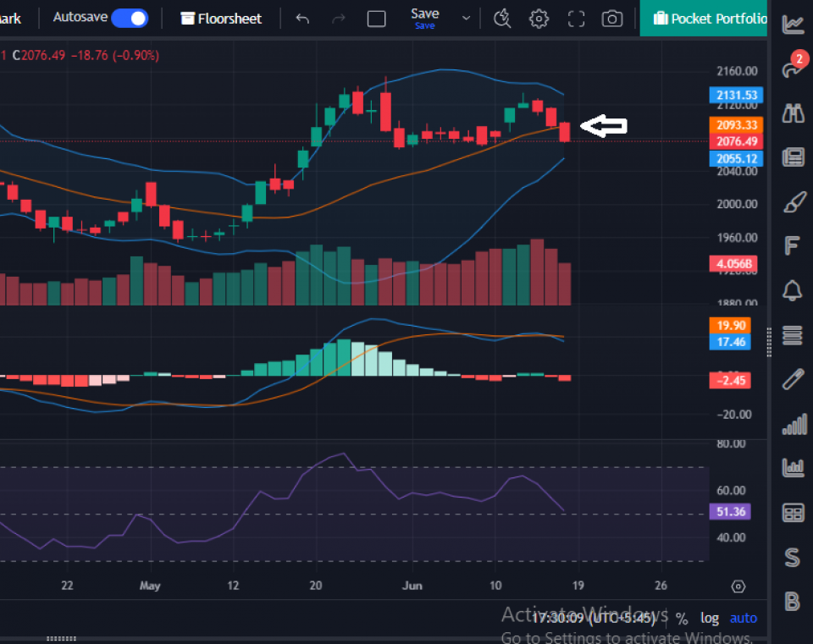Open the stacked lines sidebar icon
This screenshot has height=644, width=813.
(x=793, y=334)
